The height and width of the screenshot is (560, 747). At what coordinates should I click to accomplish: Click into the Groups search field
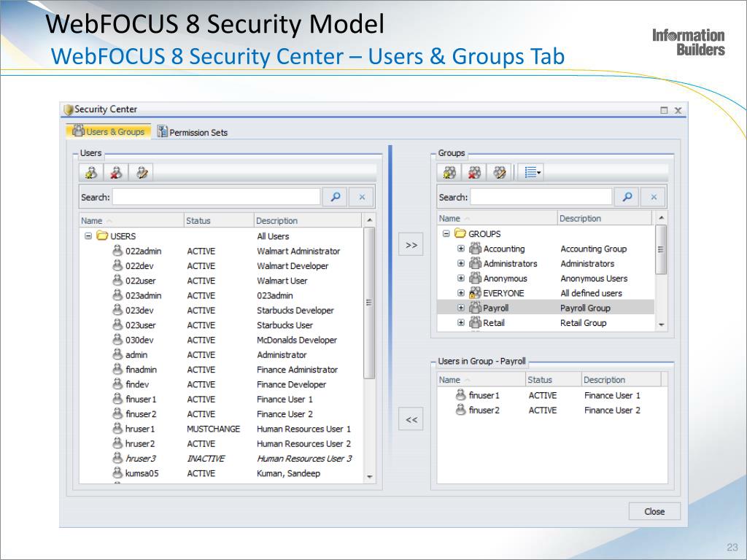tap(541, 197)
